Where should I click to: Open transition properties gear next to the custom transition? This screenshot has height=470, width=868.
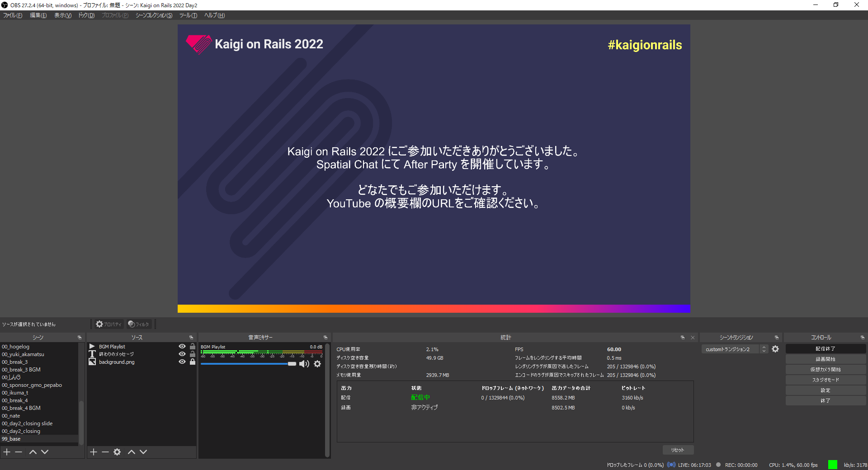[775, 349]
